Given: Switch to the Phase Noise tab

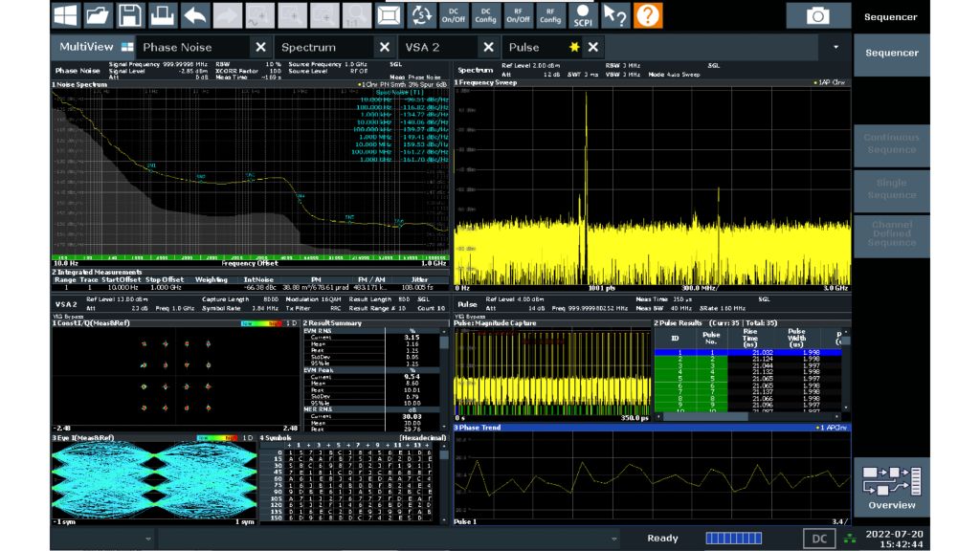Looking at the screenshot, I should click(177, 47).
